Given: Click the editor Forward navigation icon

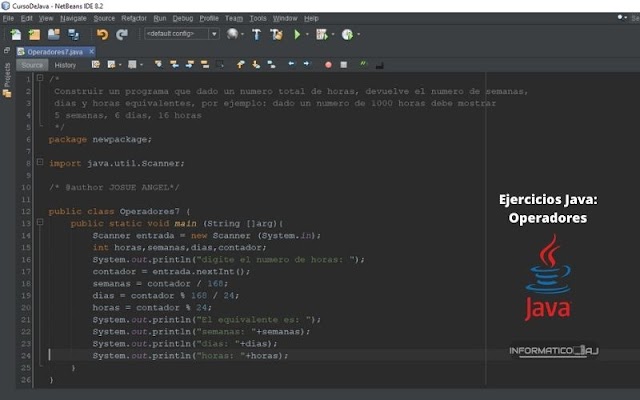Looking at the screenshot, I should tap(132, 64).
